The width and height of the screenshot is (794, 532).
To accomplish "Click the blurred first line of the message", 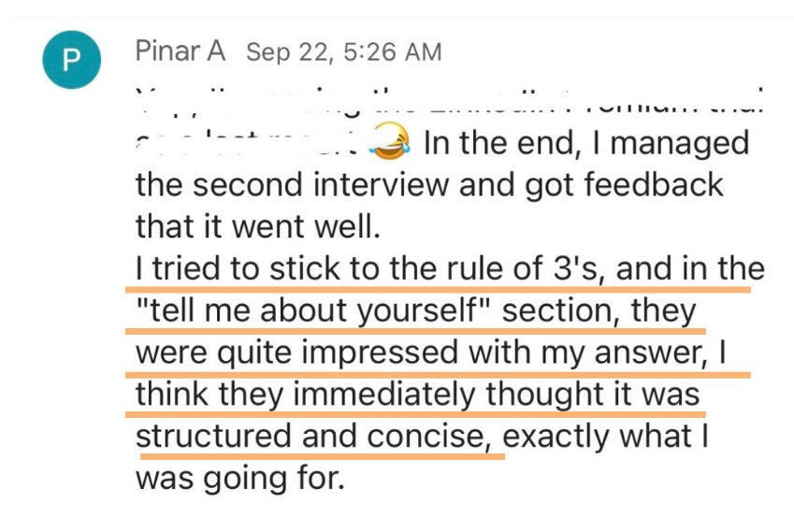I will coord(450,101).
